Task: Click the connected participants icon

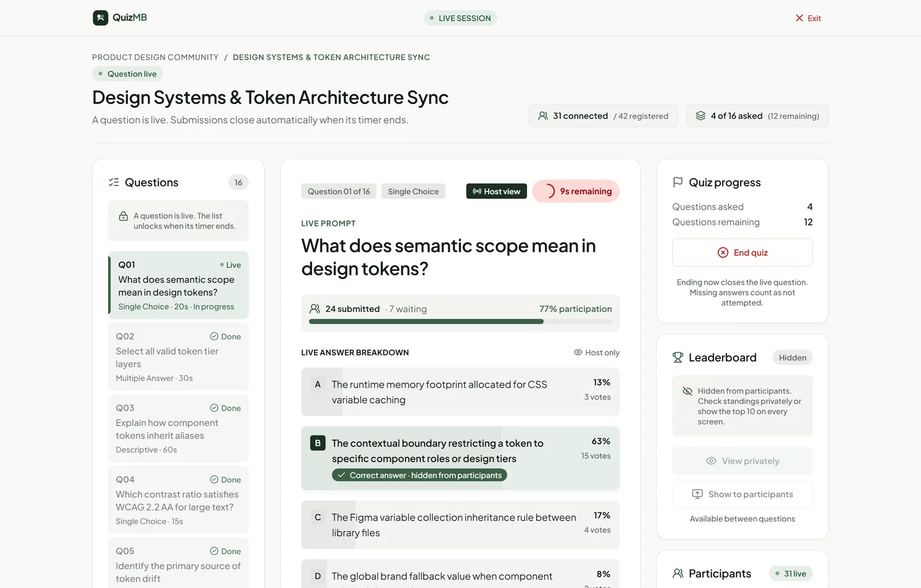Action: click(x=543, y=116)
